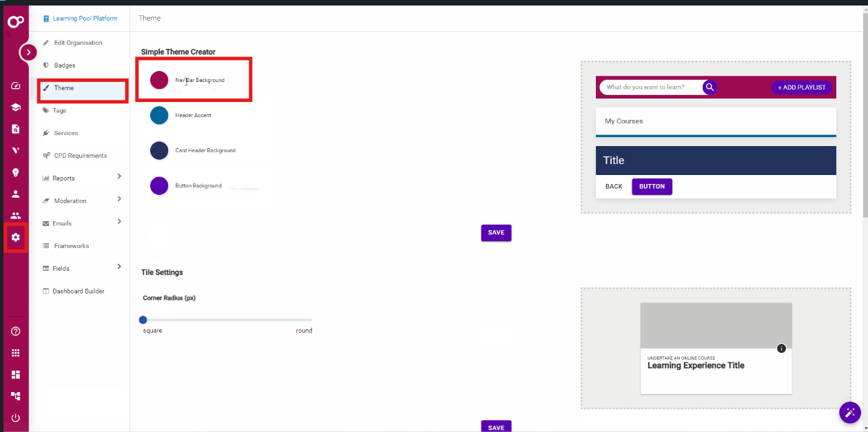
Task: Click the Corner Radius slider handle
Action: [x=143, y=320]
